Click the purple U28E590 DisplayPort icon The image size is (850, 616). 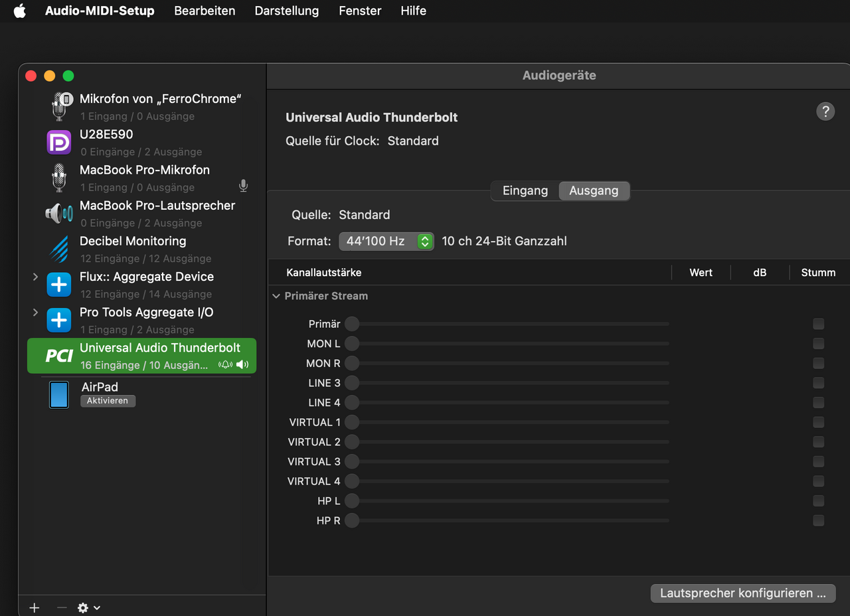[x=59, y=142]
